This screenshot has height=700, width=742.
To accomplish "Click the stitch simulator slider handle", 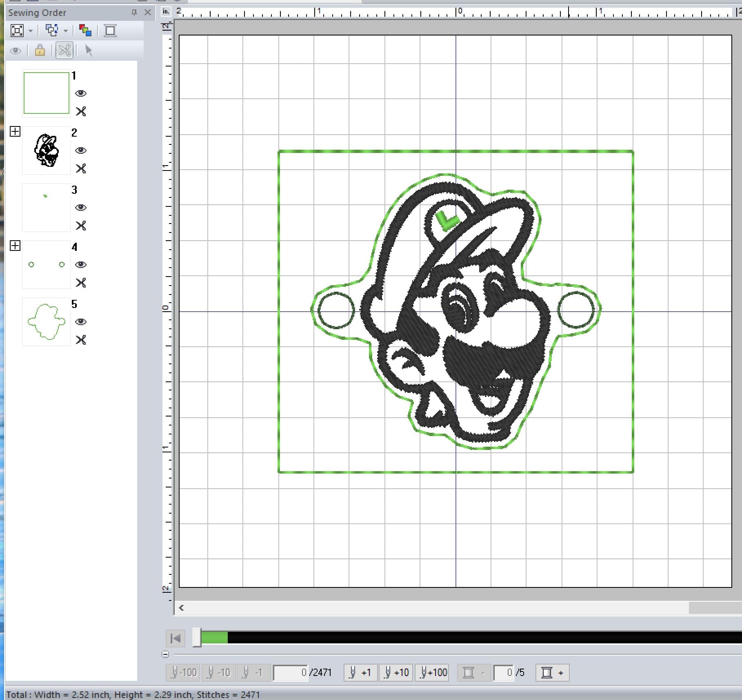I will 197,638.
